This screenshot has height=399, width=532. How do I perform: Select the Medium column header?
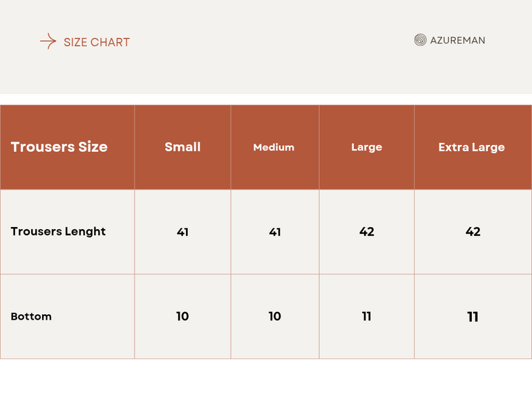pyautogui.click(x=274, y=147)
